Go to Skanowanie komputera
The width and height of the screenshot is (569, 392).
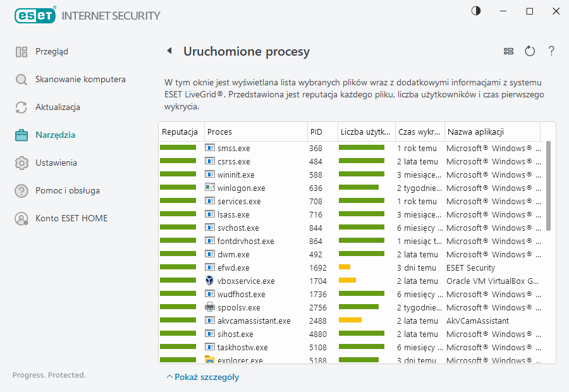click(80, 80)
